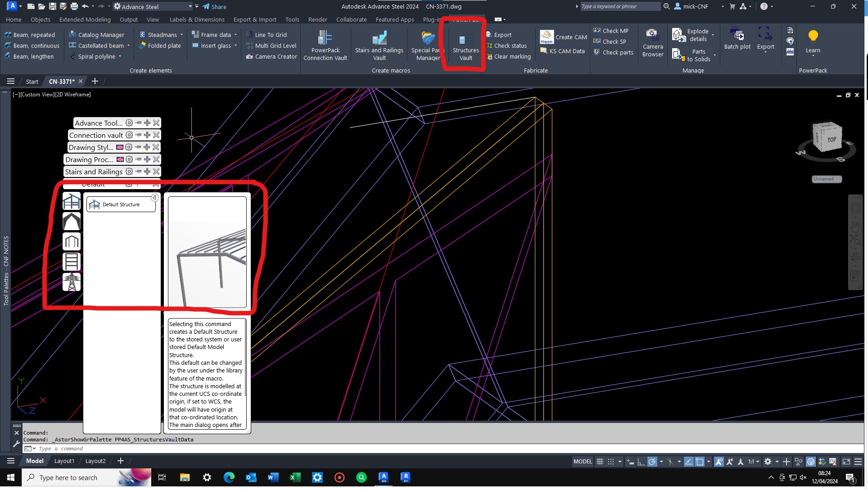The width and height of the screenshot is (868, 490).
Task: Open the Stairs and Railings Vault
Action: pos(380,44)
